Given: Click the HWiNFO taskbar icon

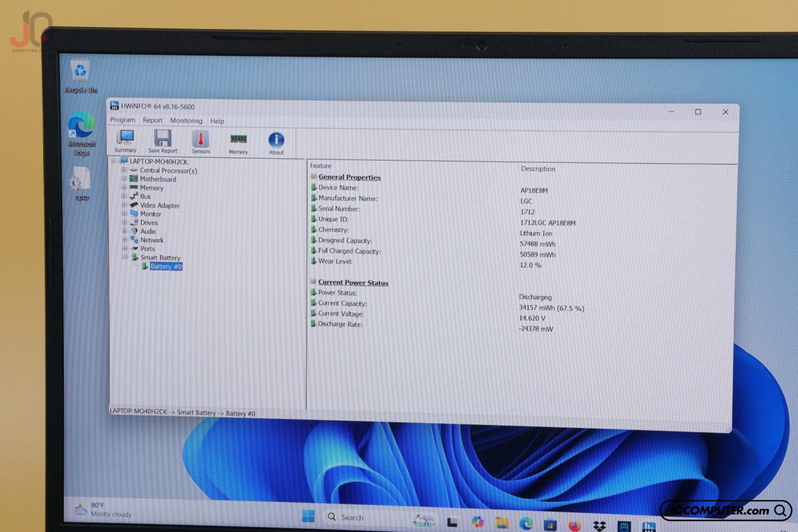Looking at the screenshot, I should tap(649, 527).
